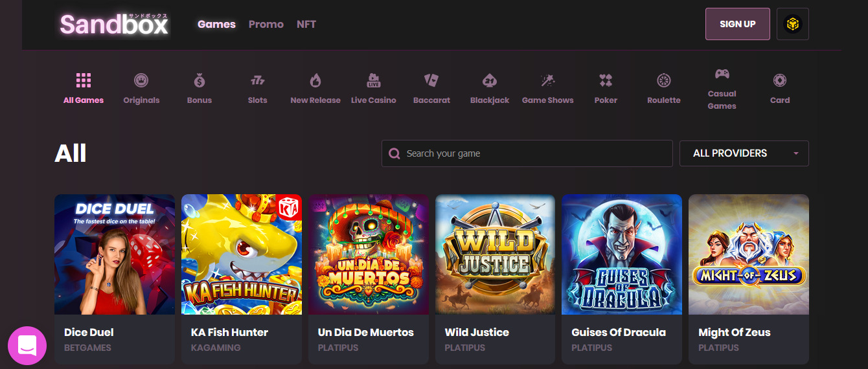868x369 pixels.
Task: Click the Sandbox logo
Action: click(114, 25)
